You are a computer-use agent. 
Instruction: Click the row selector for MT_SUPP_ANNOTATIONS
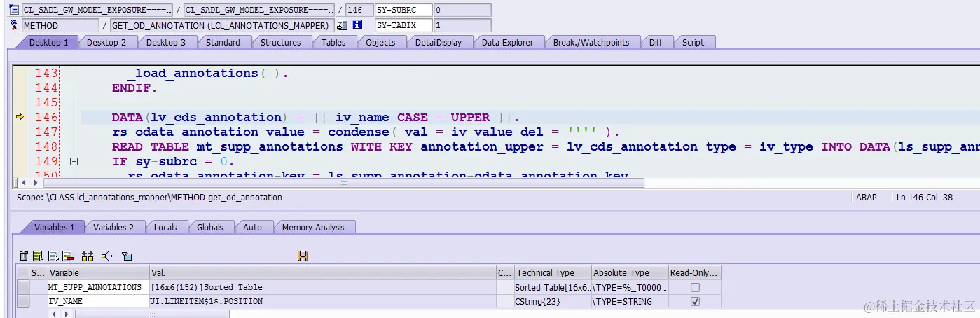pos(23,287)
